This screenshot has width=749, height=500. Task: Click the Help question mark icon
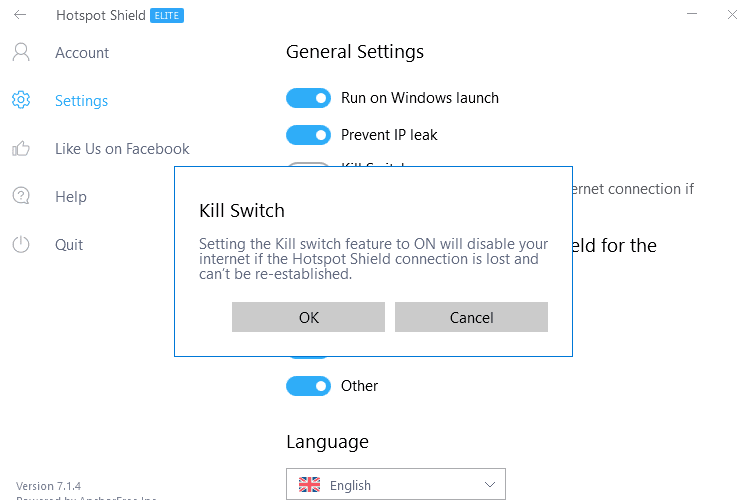pos(21,196)
